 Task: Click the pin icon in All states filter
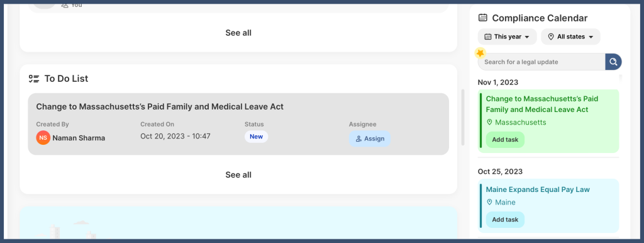(551, 37)
